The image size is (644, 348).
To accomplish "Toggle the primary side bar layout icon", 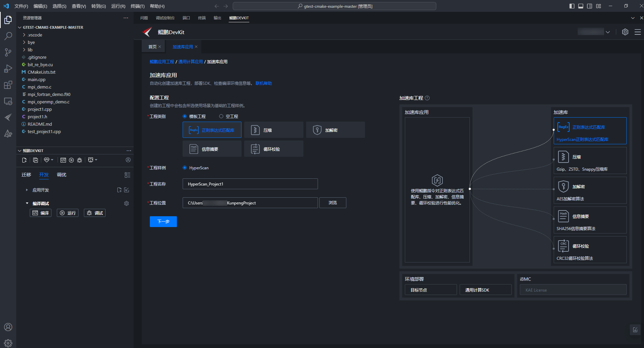I will 572,6.
